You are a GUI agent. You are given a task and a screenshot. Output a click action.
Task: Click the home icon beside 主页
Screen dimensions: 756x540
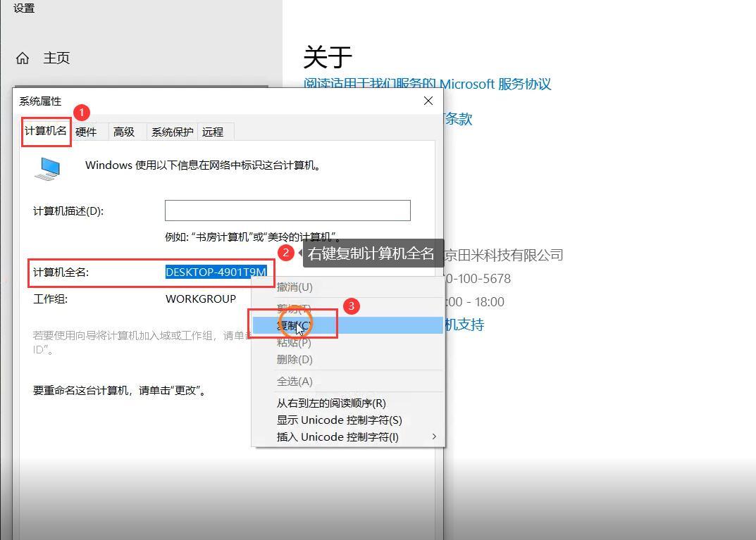point(23,58)
